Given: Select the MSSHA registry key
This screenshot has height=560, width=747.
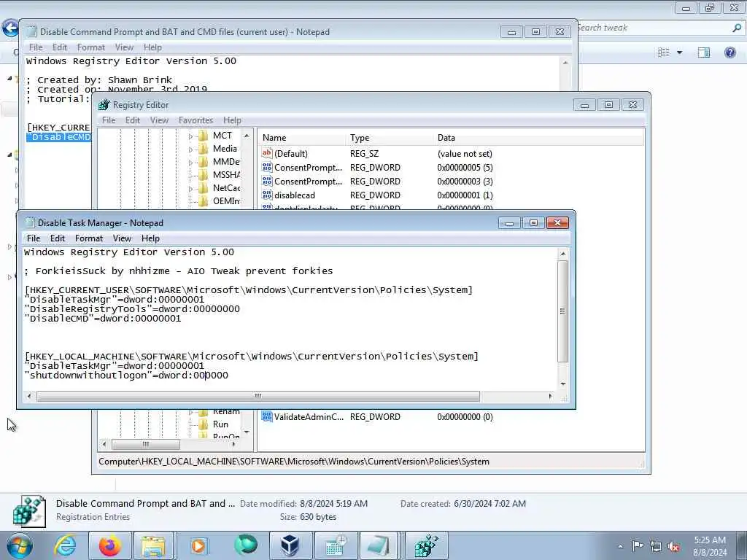Looking at the screenshot, I should coord(226,175).
